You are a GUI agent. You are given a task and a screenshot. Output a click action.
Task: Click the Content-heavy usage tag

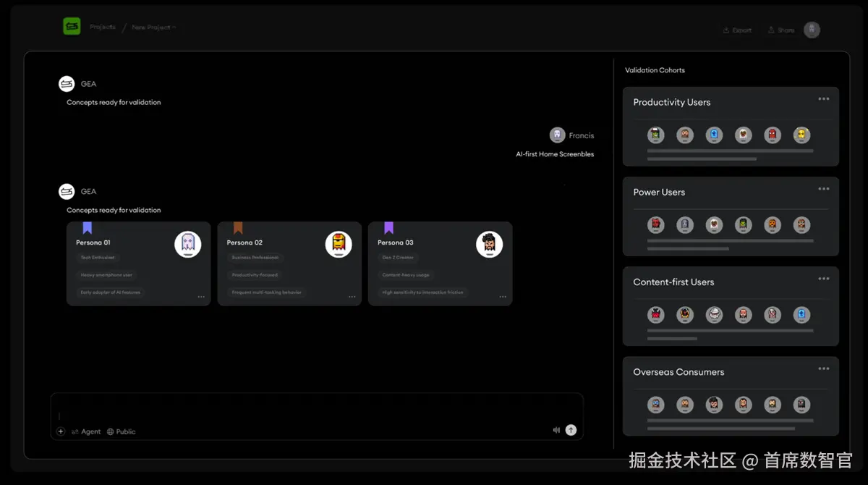click(x=406, y=275)
